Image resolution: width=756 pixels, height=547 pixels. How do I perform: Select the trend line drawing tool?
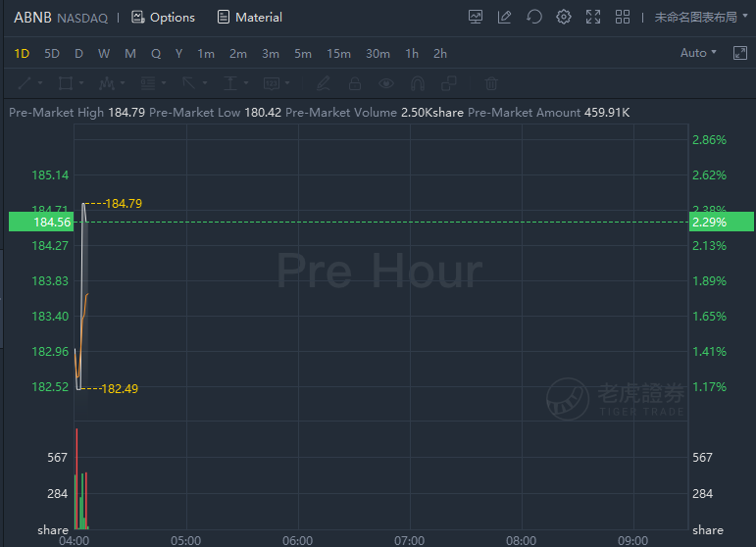point(25,83)
